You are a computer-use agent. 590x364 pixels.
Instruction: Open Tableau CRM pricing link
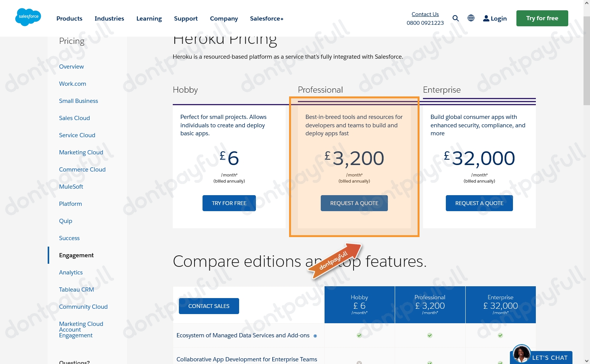coord(76,289)
